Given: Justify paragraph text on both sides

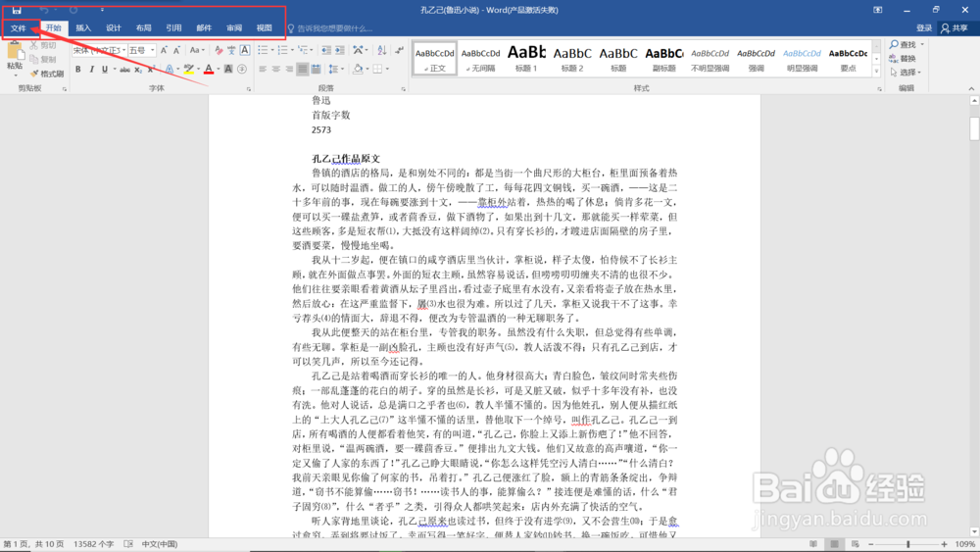Looking at the screenshot, I should pyautogui.click(x=303, y=69).
